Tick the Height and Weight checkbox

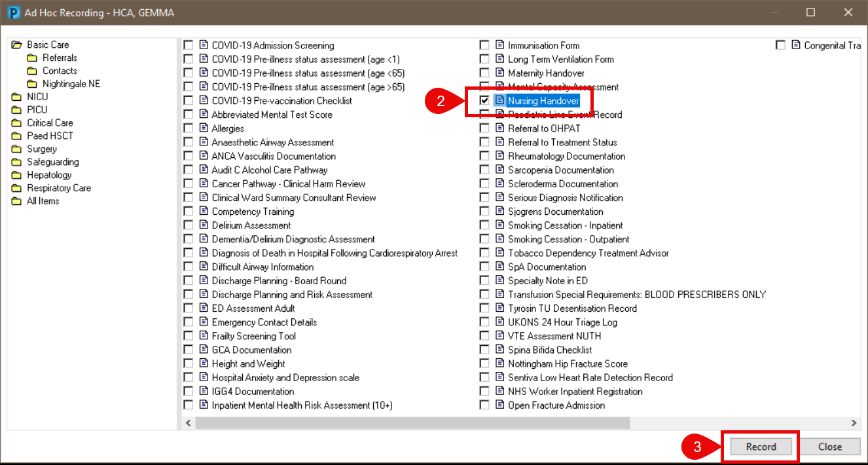(x=189, y=364)
